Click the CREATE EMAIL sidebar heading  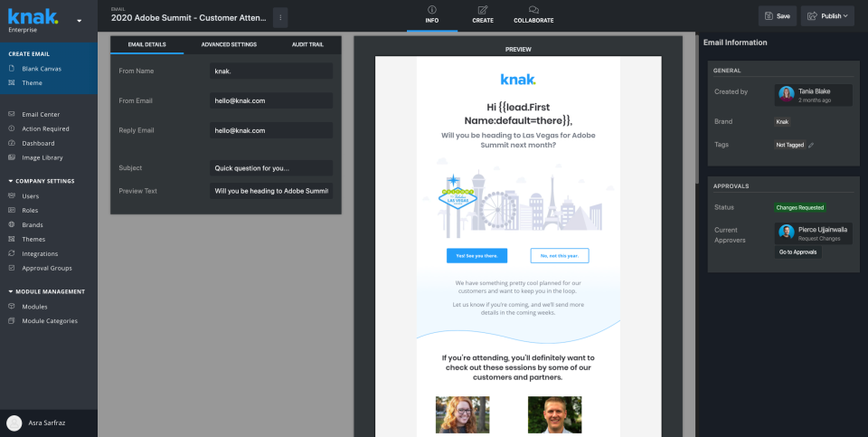29,54
